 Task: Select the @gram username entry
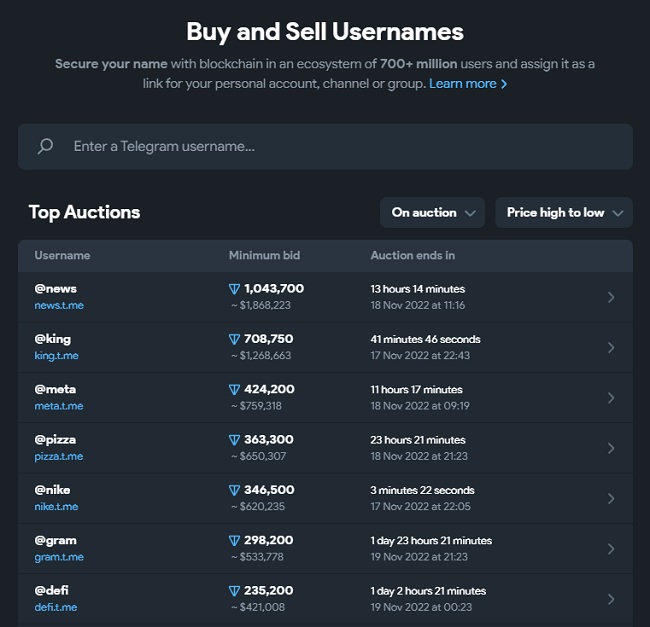click(55, 540)
